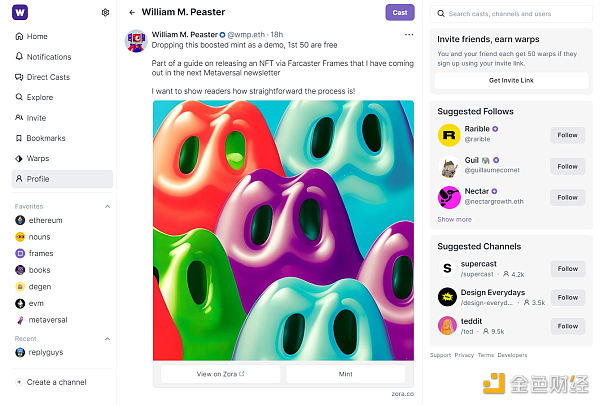Screen dimensions: 600x405
Task: Follow the supercast channel
Action: (567, 268)
